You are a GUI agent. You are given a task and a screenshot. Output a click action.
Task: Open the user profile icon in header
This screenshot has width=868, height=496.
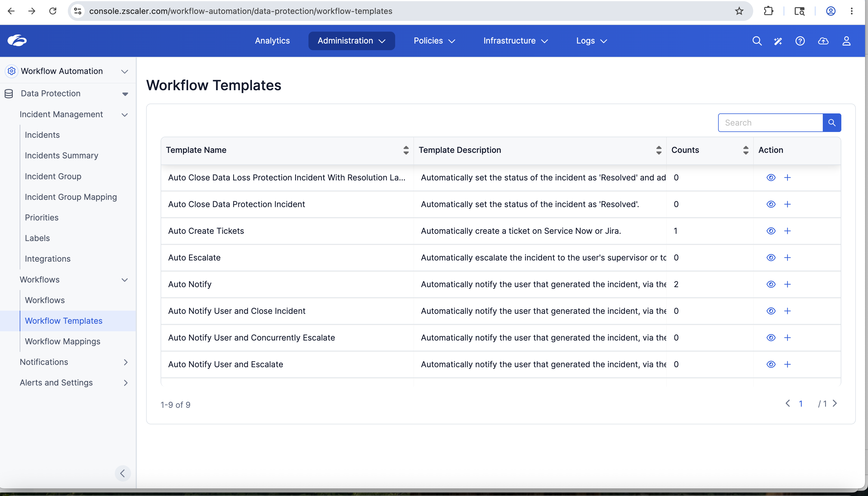[846, 41]
